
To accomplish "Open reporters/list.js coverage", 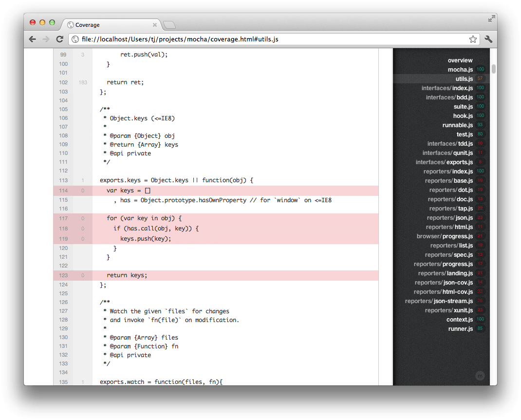I will point(451,246).
